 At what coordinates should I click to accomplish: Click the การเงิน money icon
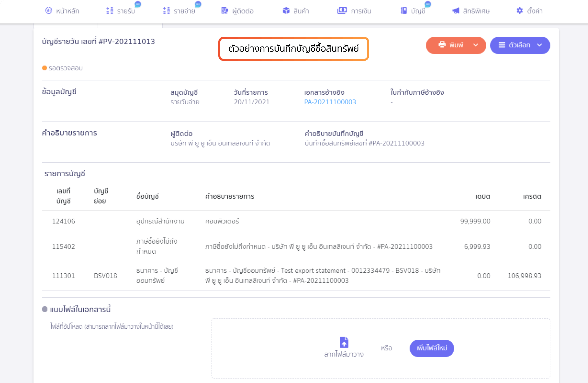pos(342,11)
